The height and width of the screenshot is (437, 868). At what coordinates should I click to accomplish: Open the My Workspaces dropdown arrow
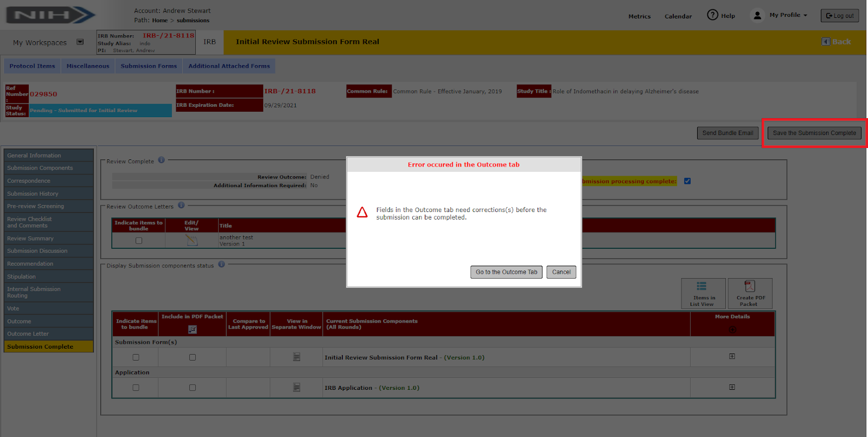(x=80, y=42)
